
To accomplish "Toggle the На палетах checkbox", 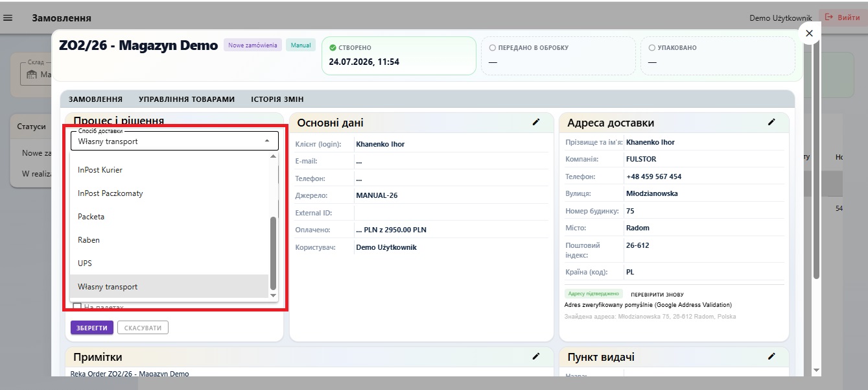I will tap(77, 307).
